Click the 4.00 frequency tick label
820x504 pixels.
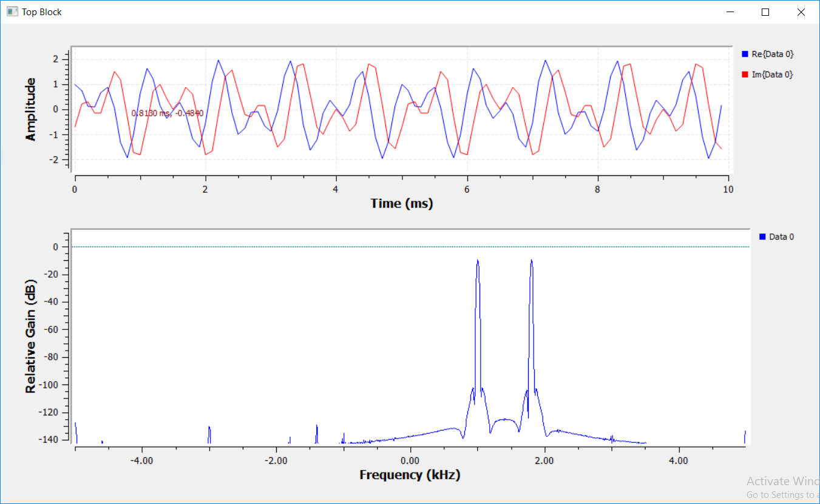coord(679,460)
